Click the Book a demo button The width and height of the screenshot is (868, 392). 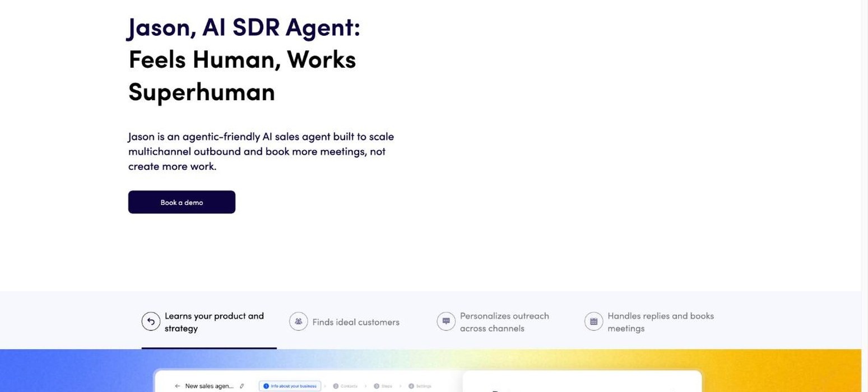tap(182, 202)
